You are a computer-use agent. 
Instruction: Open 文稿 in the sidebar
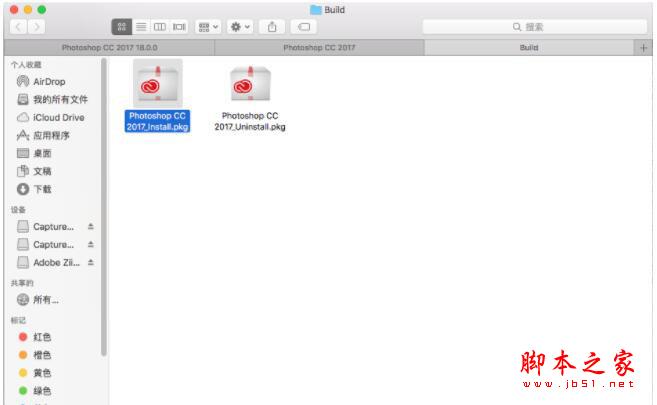[x=34, y=171]
